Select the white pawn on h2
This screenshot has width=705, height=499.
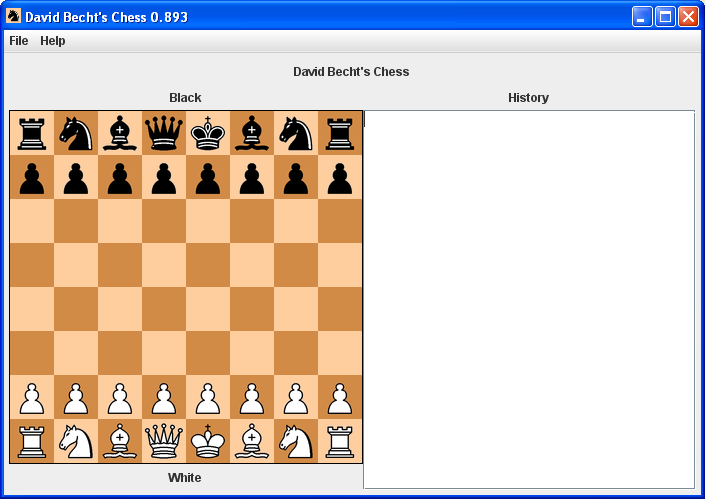[x=340, y=398]
